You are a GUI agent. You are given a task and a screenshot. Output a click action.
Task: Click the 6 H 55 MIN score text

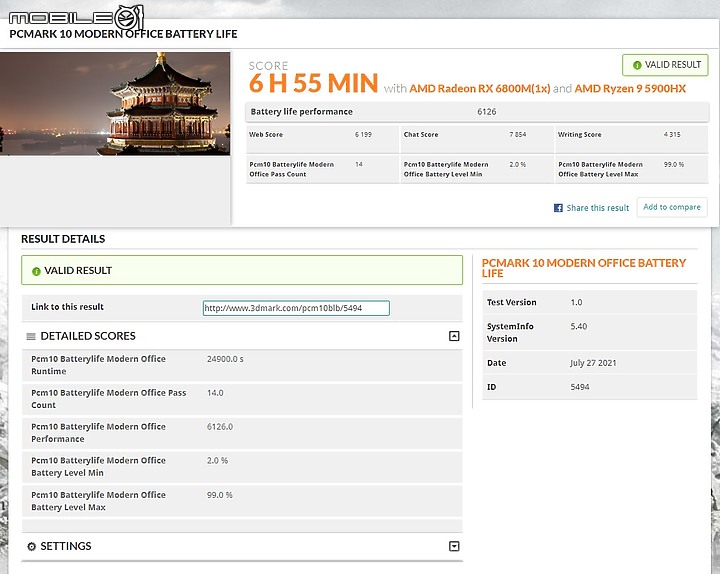point(313,83)
